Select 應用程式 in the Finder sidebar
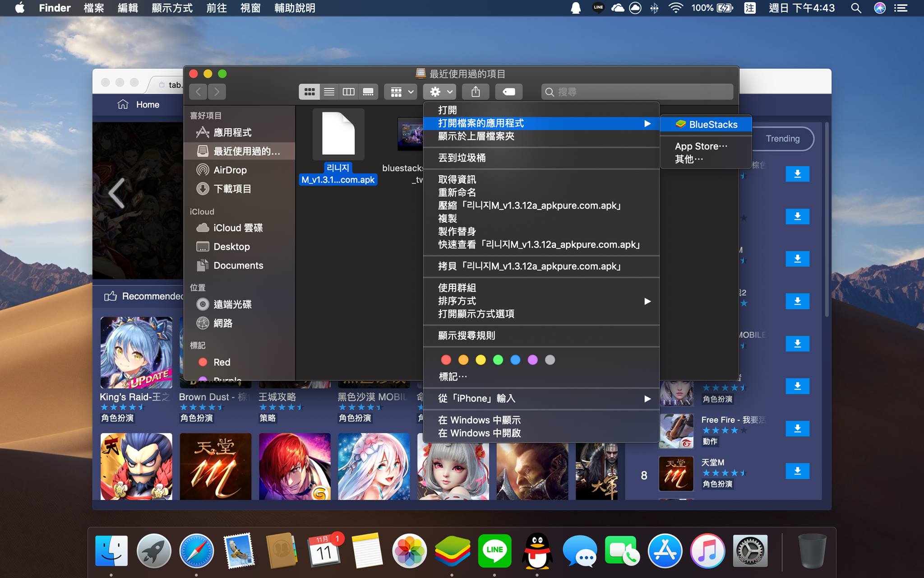The image size is (924, 578). pyautogui.click(x=240, y=132)
